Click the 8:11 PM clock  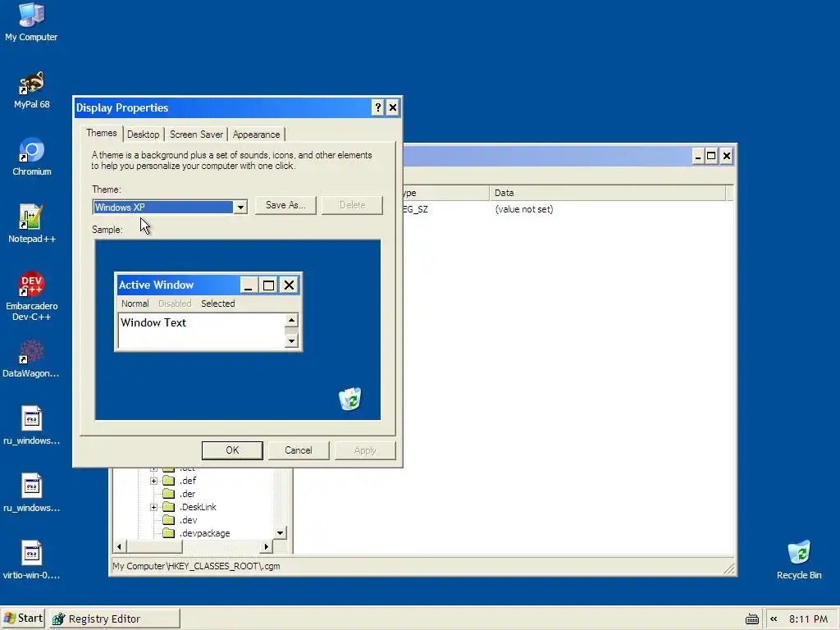pyautogui.click(x=808, y=619)
